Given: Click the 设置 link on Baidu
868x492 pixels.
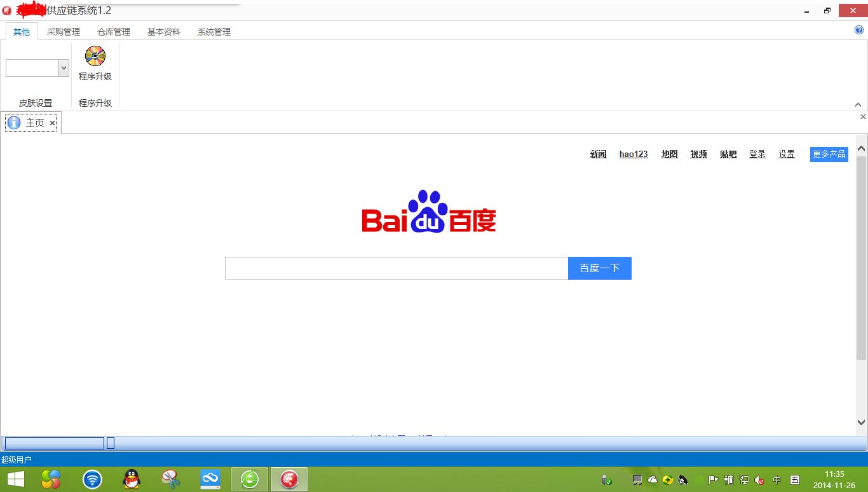Looking at the screenshot, I should pyautogui.click(x=787, y=154).
